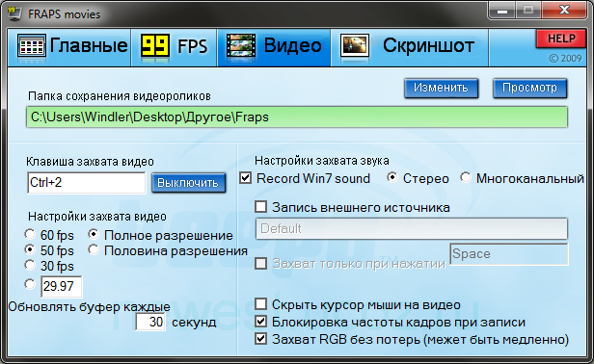Open the Главные tab
Image resolution: width=594 pixels, height=364 pixels.
tap(69, 47)
